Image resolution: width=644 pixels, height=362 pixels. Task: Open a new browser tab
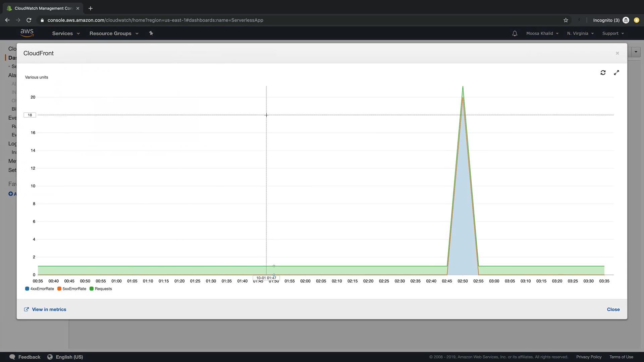pyautogui.click(x=91, y=8)
